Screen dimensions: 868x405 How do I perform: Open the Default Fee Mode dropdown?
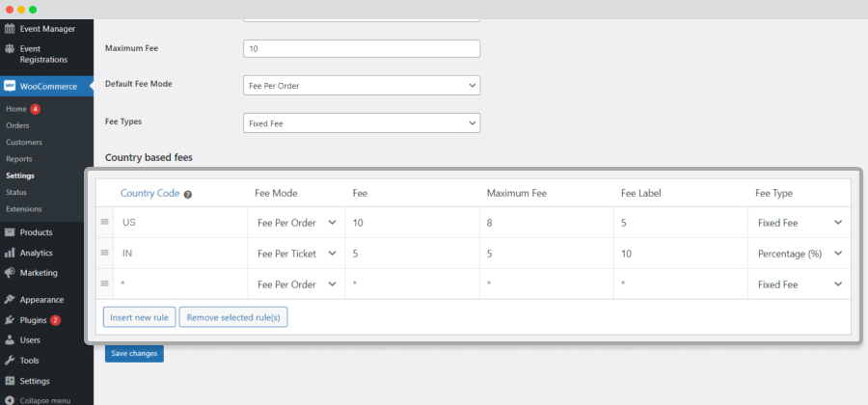tap(362, 86)
